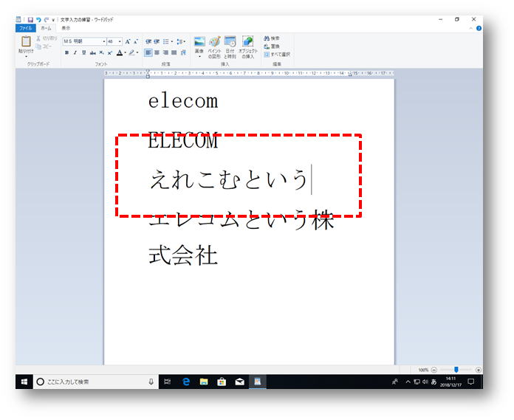Insert a Paint drawing (ペイントの図形)
The height and width of the screenshot is (420, 514).
pyautogui.click(x=215, y=47)
